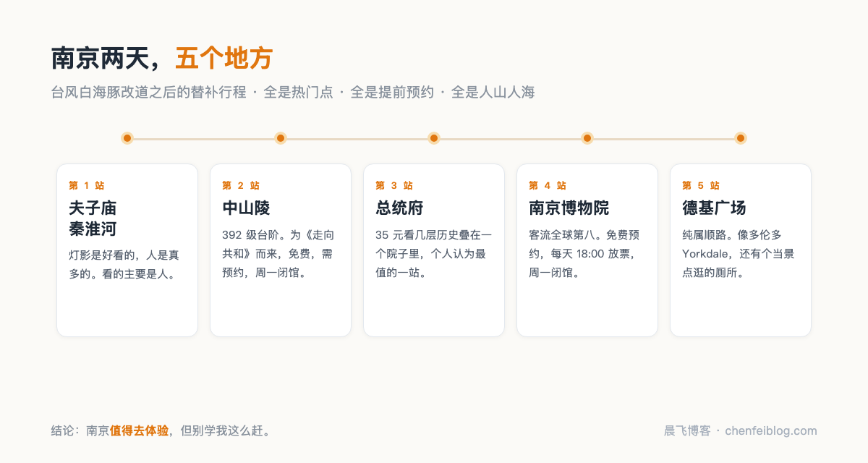Click the 但别学我这么赶 conclusion text
Viewport: 868px width, 463px height.
click(x=221, y=430)
